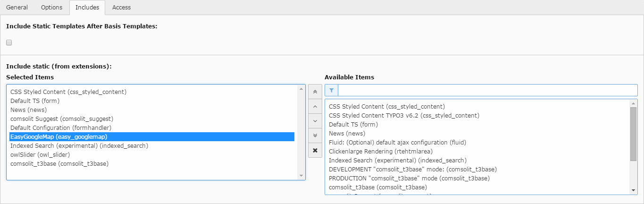Add CSS Styled Content from Available Items
The image size is (644, 204).
(x=478, y=106)
